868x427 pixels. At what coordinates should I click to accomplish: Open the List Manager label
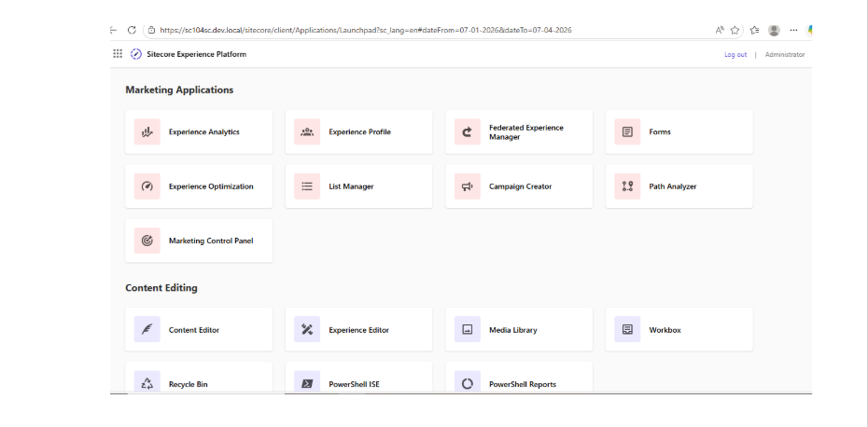(x=351, y=186)
